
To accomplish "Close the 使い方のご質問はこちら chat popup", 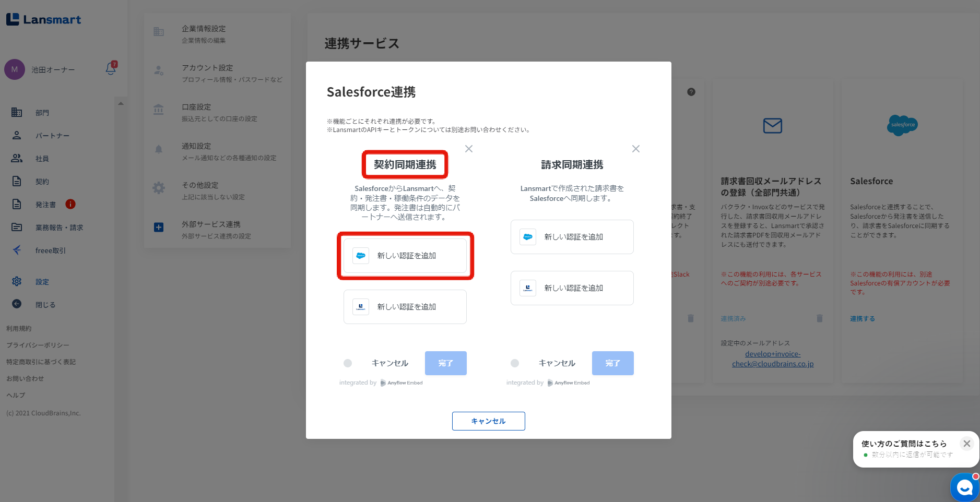I will [967, 444].
